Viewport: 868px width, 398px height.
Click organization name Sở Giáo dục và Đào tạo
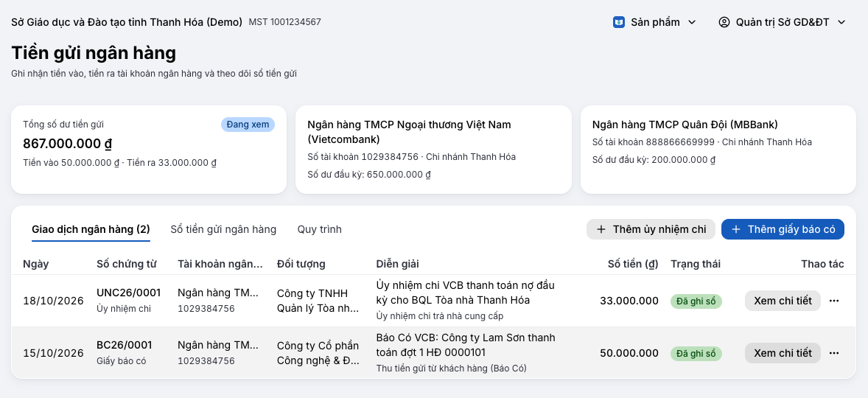(x=127, y=22)
